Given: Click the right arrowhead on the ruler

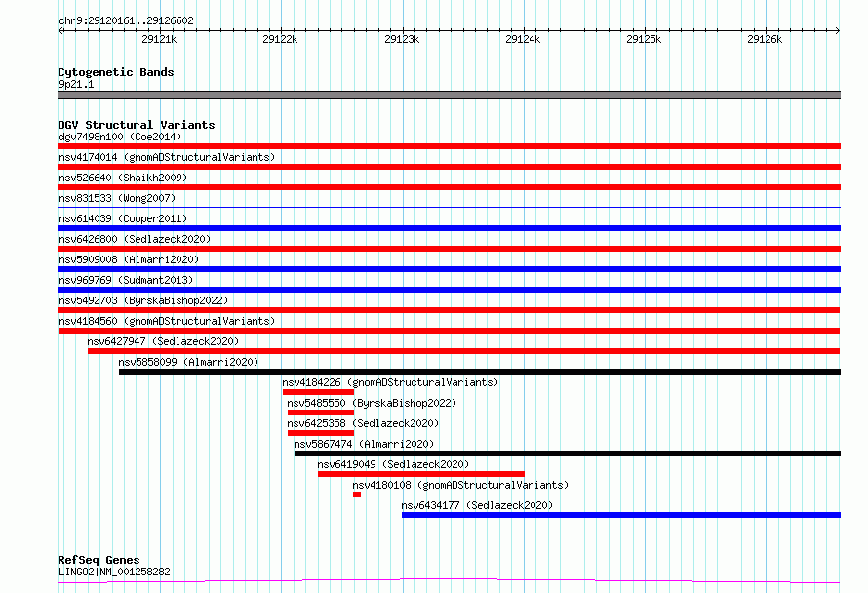Looking at the screenshot, I should [838, 30].
